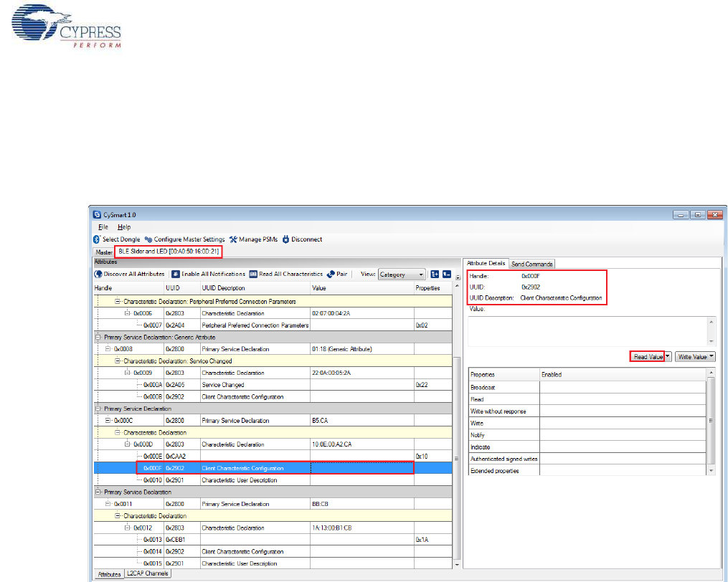Open the Help menu
The image size is (728, 582).
[x=124, y=227]
